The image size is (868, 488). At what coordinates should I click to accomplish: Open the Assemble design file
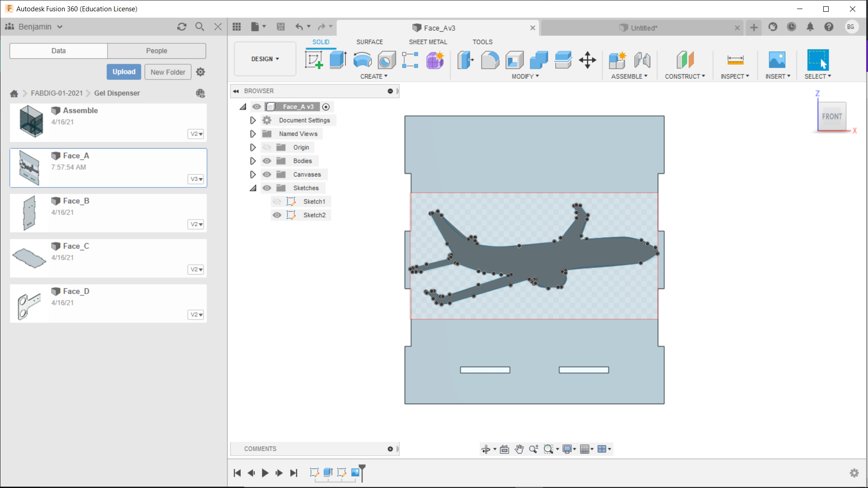pyautogui.click(x=108, y=122)
